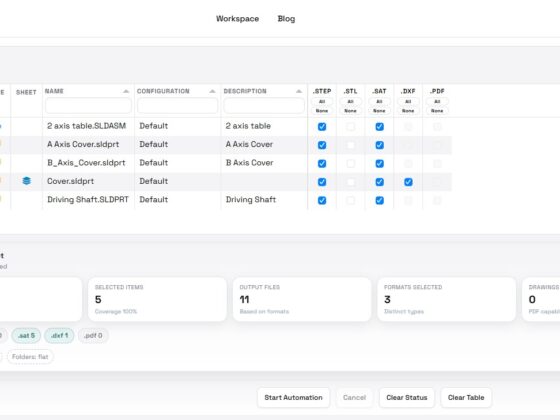Click the FORMATS SELECTED summary card

(x=446, y=299)
